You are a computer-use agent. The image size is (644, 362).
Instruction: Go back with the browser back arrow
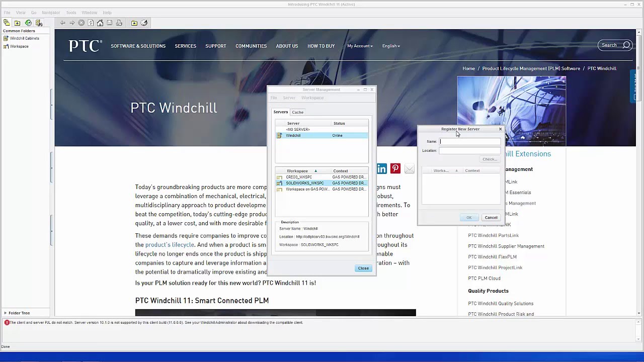pos(62,23)
